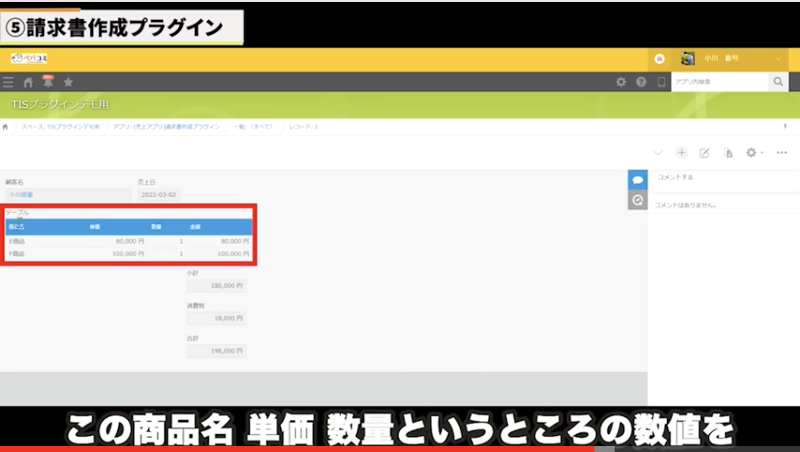Click the duplicate record icon
This screenshot has height=452, width=800.
point(728,153)
